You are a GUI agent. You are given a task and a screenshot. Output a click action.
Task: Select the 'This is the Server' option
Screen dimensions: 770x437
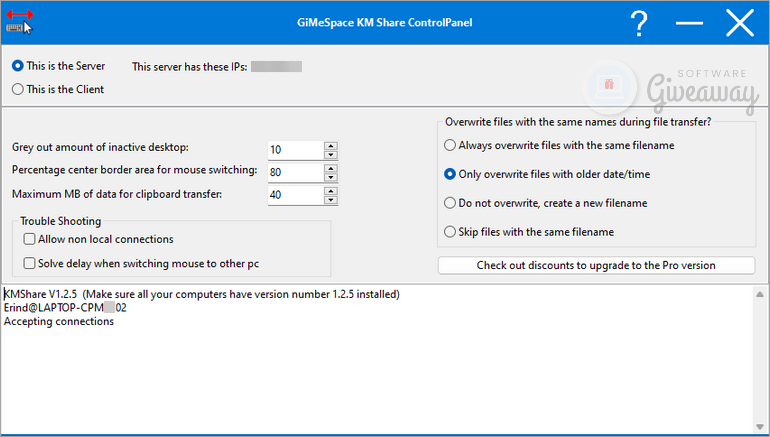[x=17, y=66]
